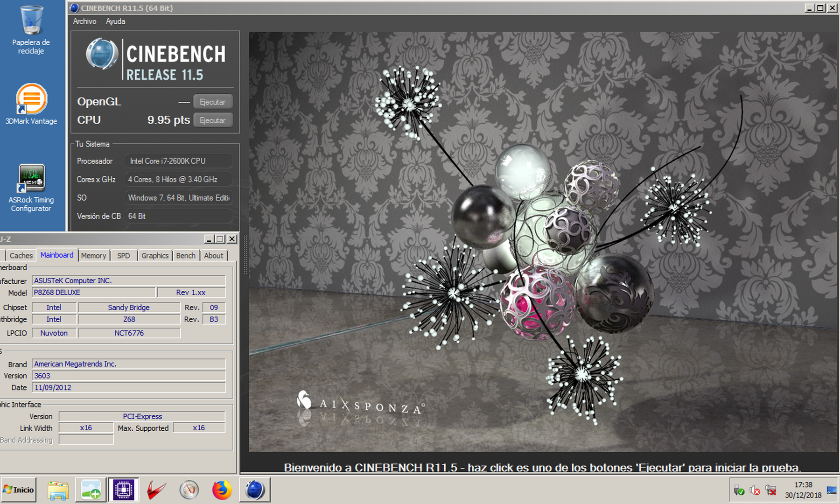Open the image viewer taskbar icon
This screenshot has width=840, height=504.
click(x=91, y=490)
